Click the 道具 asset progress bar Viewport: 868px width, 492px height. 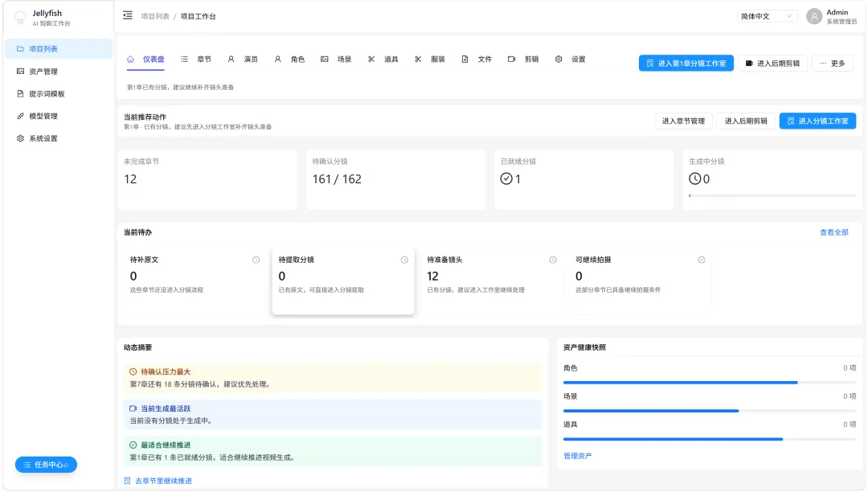710,439
